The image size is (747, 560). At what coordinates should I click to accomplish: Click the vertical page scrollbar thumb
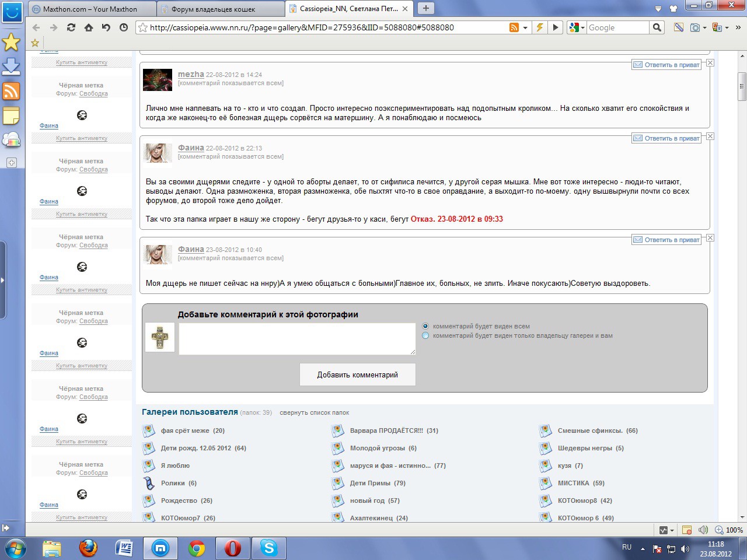click(x=742, y=87)
